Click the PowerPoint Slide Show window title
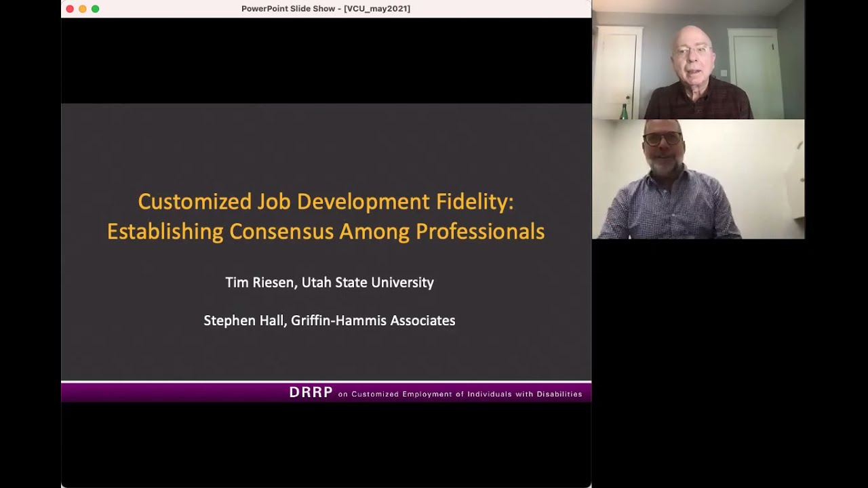This screenshot has width=868, height=488. [x=325, y=9]
